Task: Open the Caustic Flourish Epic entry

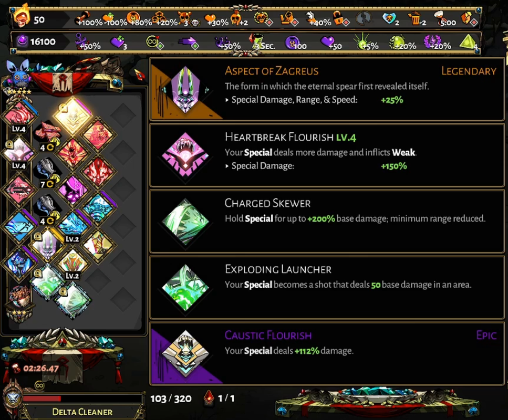Action: (x=327, y=354)
